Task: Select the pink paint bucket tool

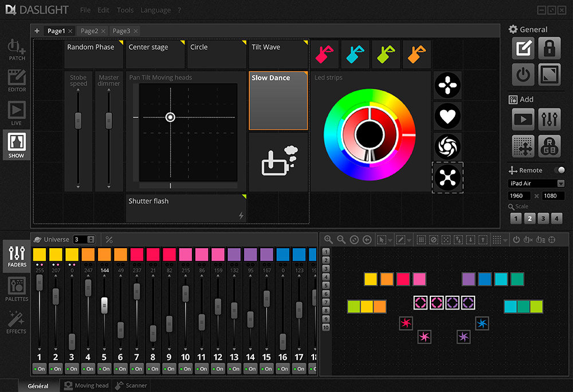Action: [324, 53]
